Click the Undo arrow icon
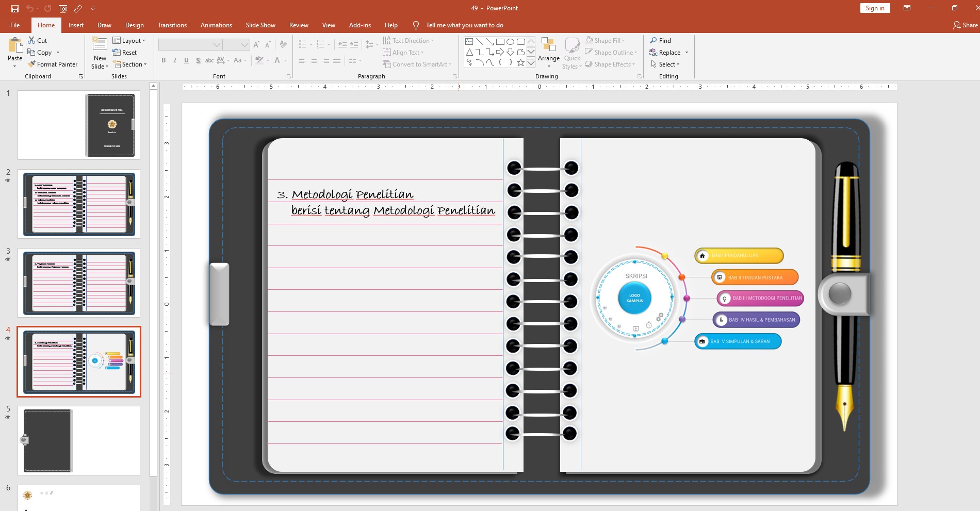Screen dimensions: 980x511 (30, 8)
